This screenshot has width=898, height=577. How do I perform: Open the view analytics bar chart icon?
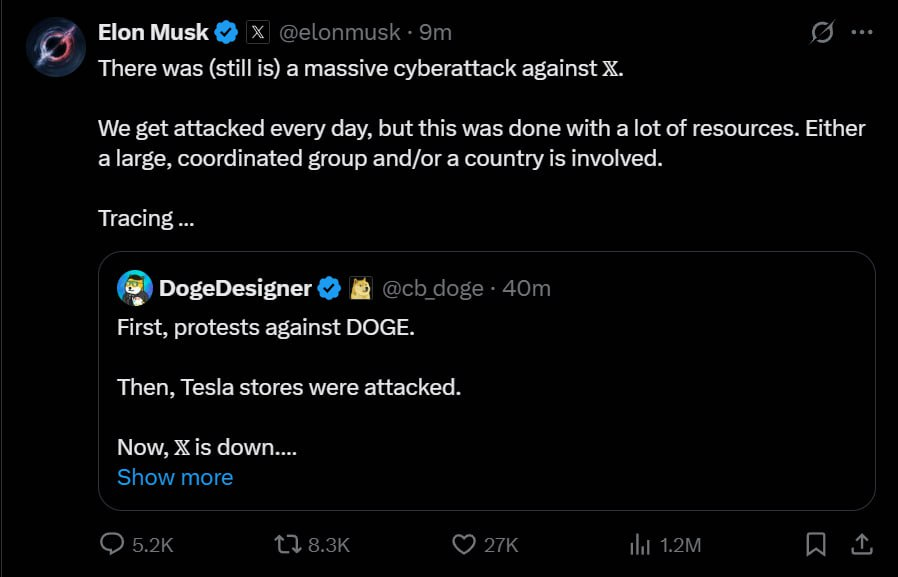(x=639, y=544)
